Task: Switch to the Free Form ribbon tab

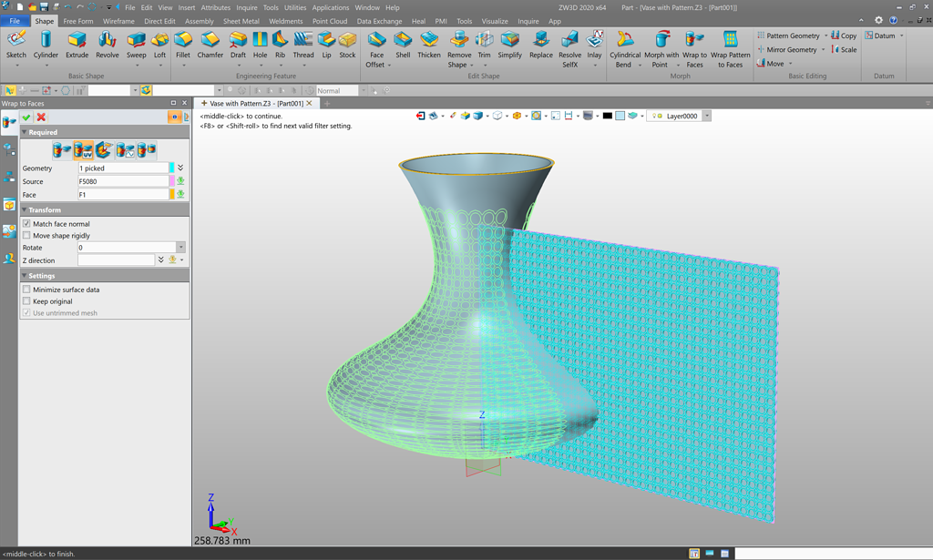Action: 78,20
